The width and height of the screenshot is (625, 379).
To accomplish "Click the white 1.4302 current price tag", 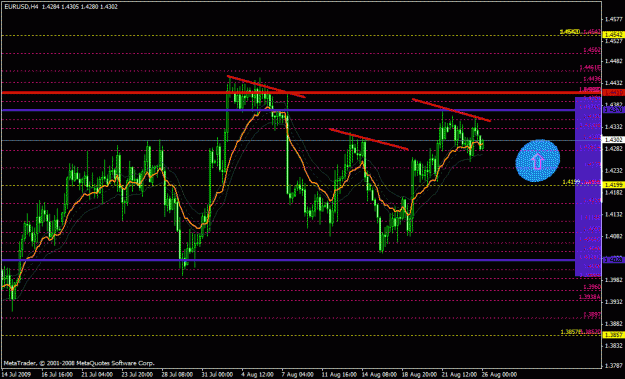I will click(x=613, y=140).
